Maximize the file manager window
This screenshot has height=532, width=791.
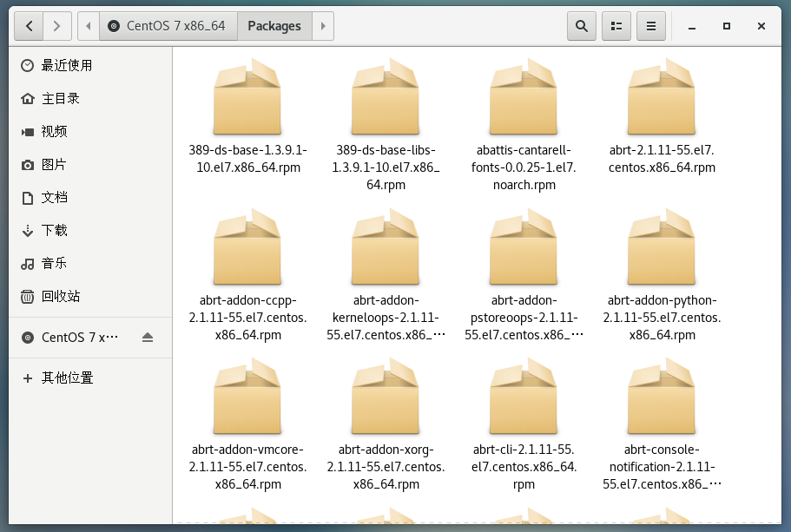[727, 26]
